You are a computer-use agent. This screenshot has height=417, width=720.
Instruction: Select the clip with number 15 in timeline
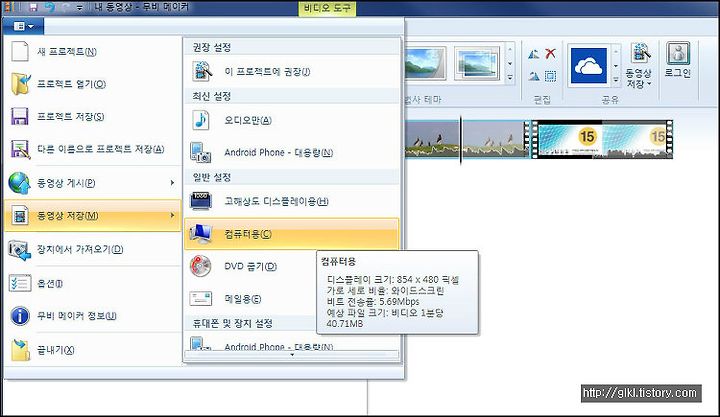602,140
